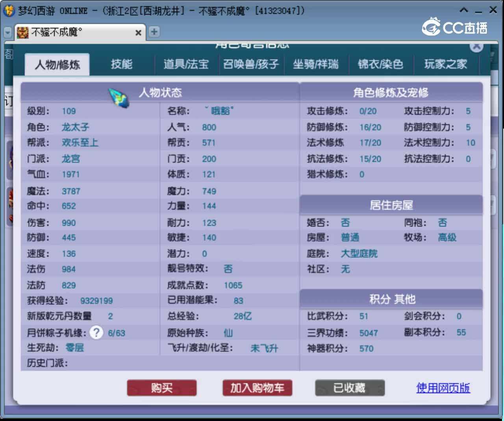The width and height of the screenshot is (504, 421).
Task: Click the 生死劫 value 零层
Action: click(74, 347)
